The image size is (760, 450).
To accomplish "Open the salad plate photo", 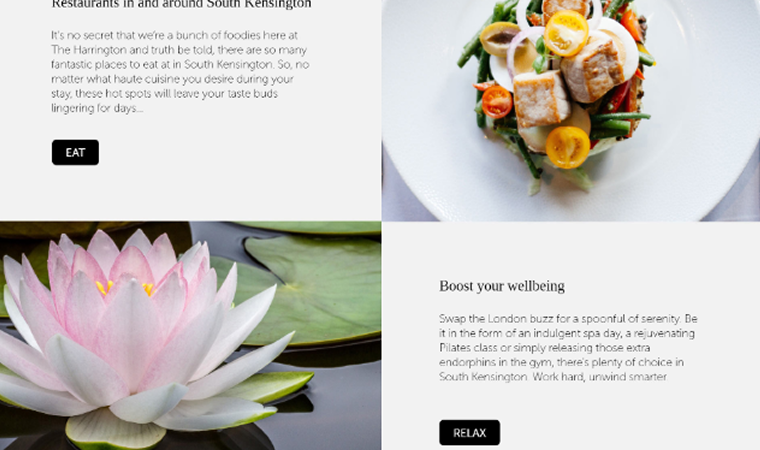I will point(570,111).
